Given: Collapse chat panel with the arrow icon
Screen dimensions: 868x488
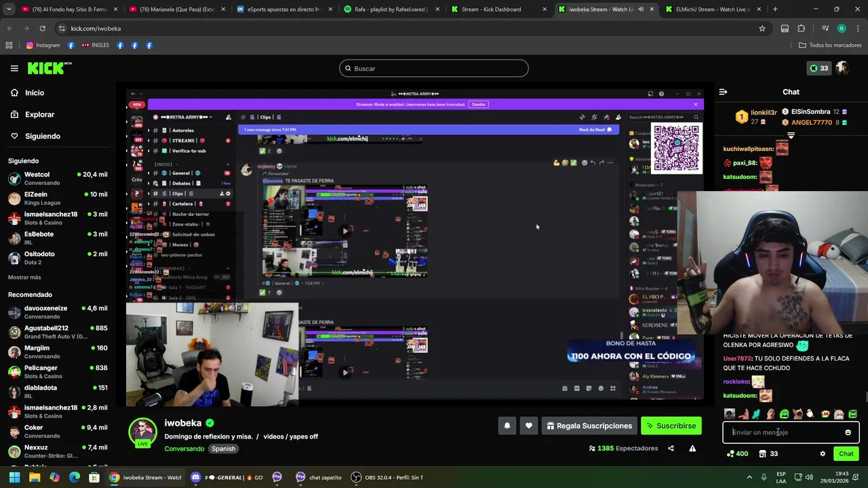Looking at the screenshot, I should pyautogui.click(x=723, y=91).
